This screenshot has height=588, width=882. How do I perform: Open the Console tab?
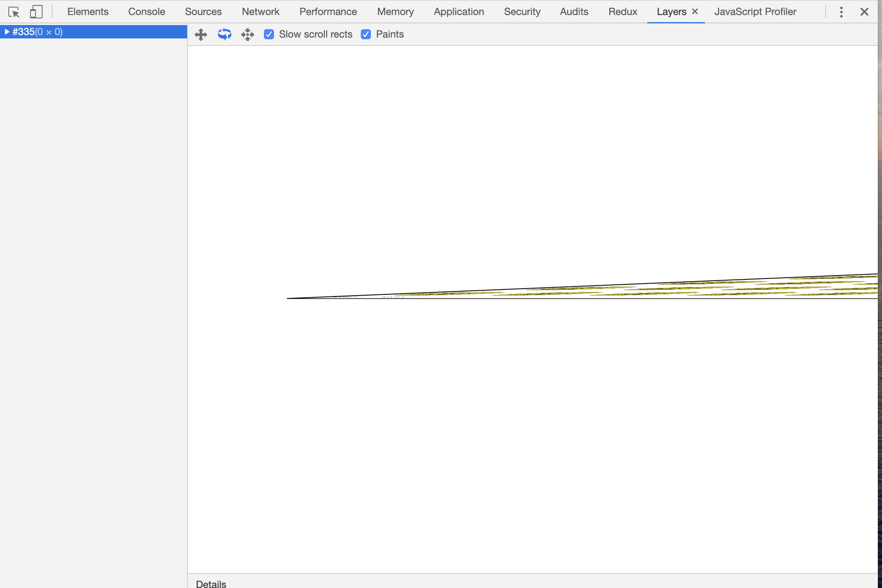[x=147, y=12]
